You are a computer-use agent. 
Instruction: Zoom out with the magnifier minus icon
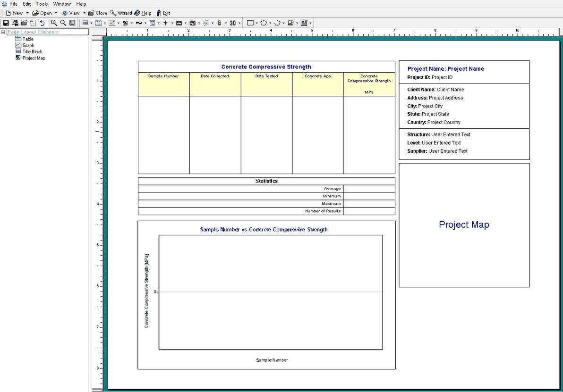pos(63,23)
